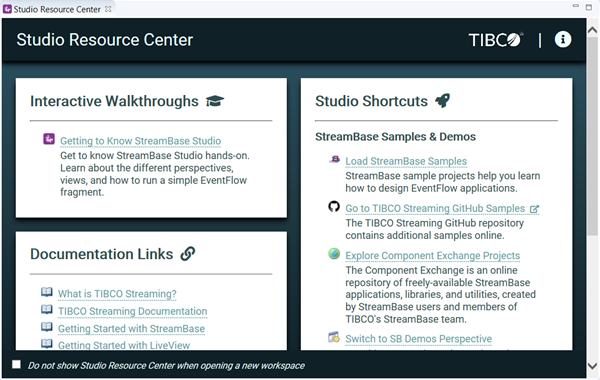Open Getting Started with LiveView link

click(x=124, y=345)
